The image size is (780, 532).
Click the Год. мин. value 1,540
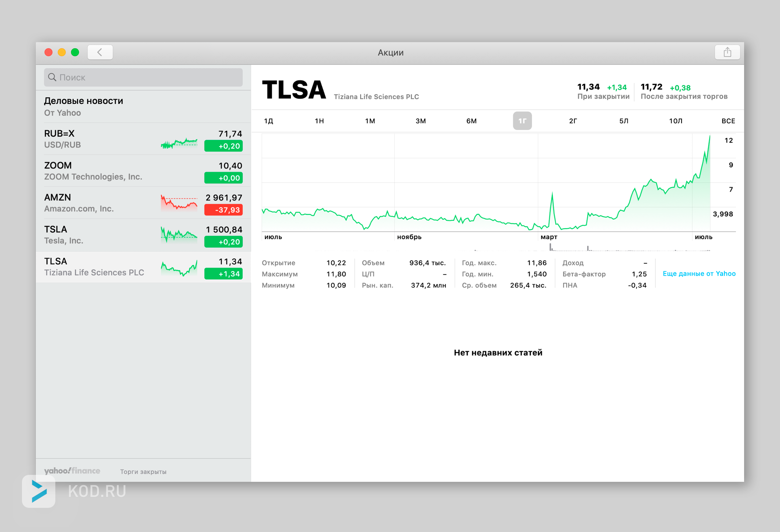[537, 274]
